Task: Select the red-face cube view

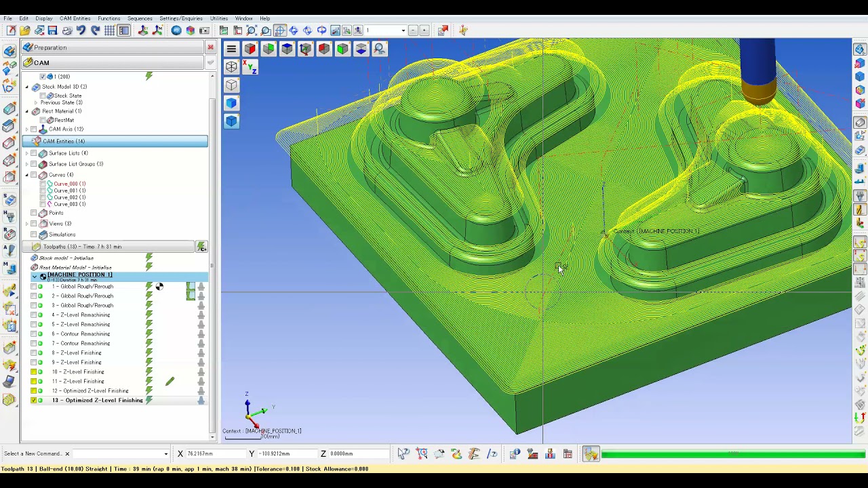Action: coord(250,49)
